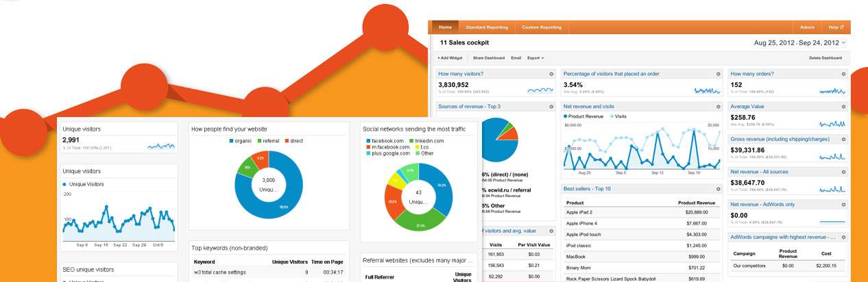The image size is (868, 282).
Task: Open gear settings for 'Net revenue and visits'
Action: pos(718,107)
